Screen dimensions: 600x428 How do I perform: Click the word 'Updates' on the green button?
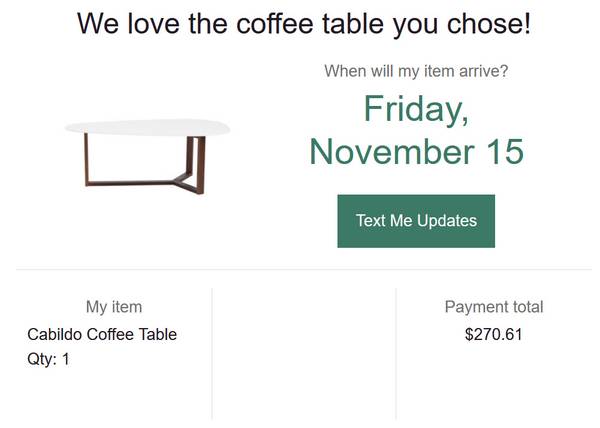[x=446, y=221]
